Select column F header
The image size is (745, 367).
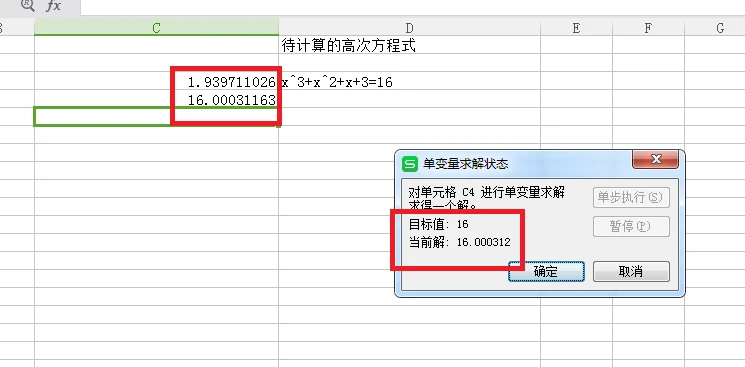pyautogui.click(x=649, y=28)
